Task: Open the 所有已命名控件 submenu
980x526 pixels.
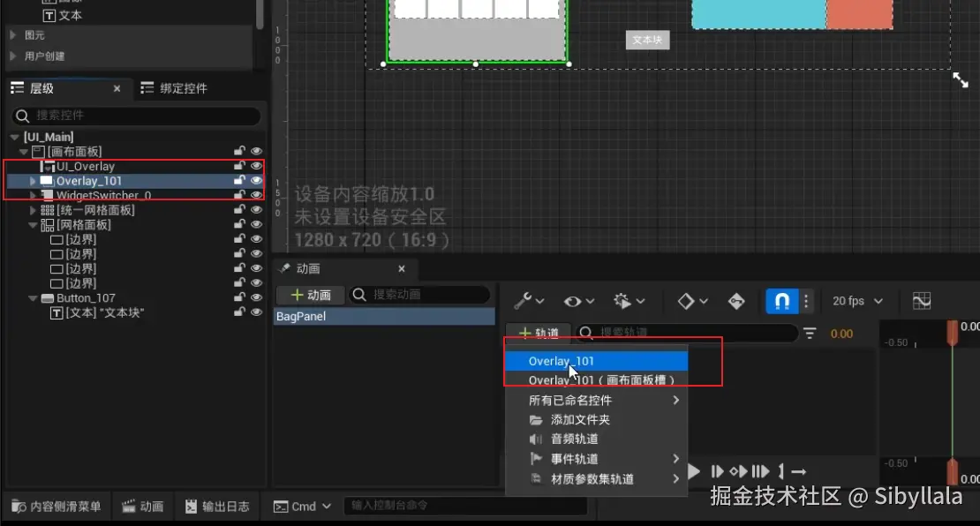Action: tap(596, 400)
